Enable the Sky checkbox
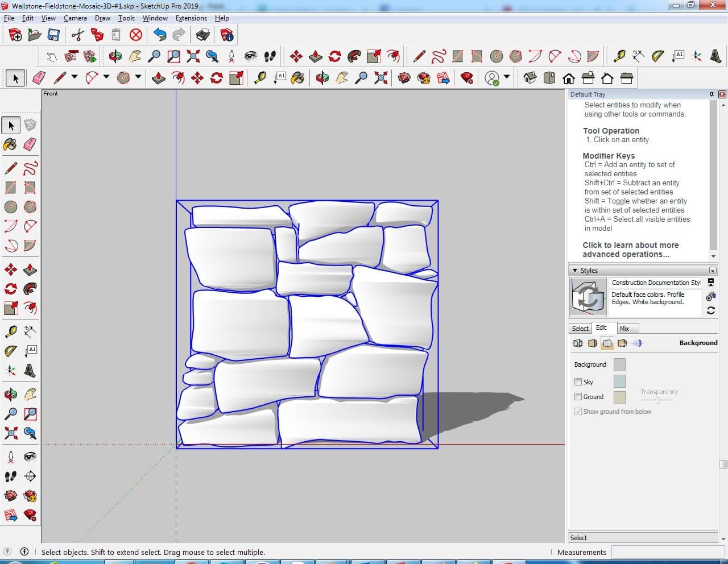This screenshot has width=728, height=564. pyautogui.click(x=578, y=382)
